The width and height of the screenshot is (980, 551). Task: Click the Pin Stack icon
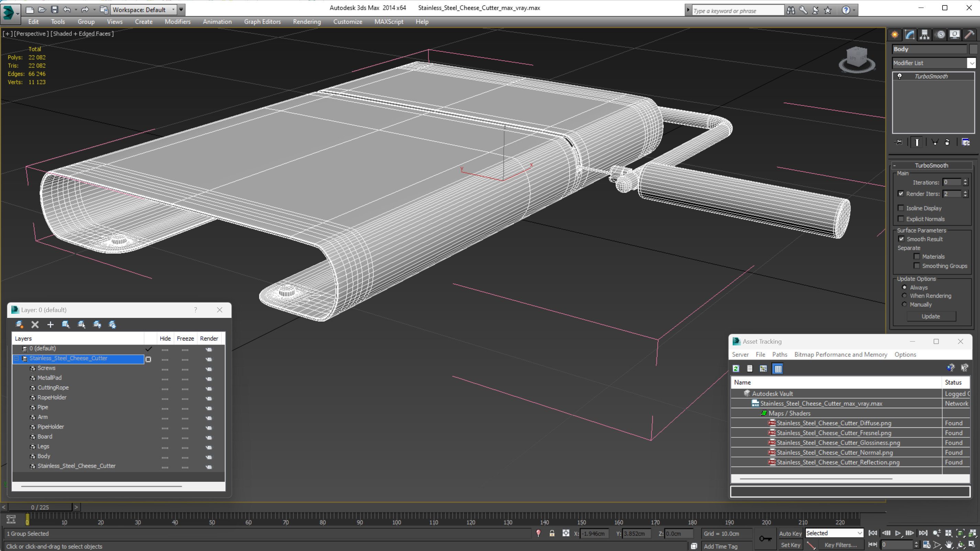tap(899, 142)
